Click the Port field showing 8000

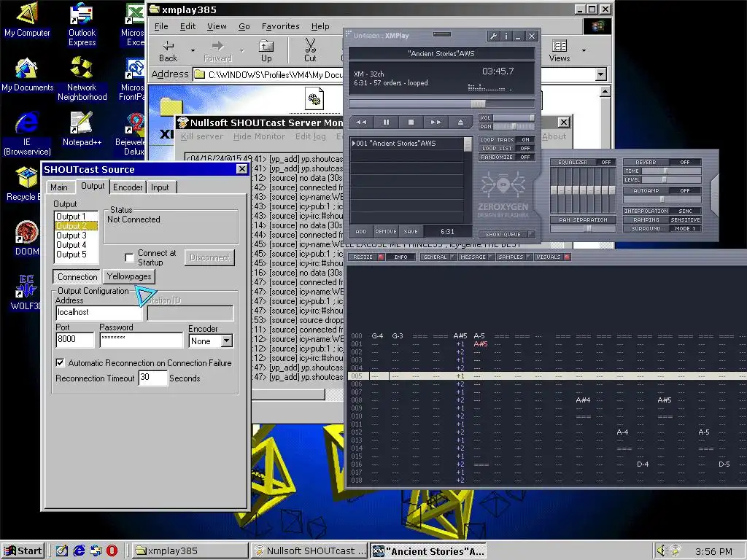(x=75, y=340)
